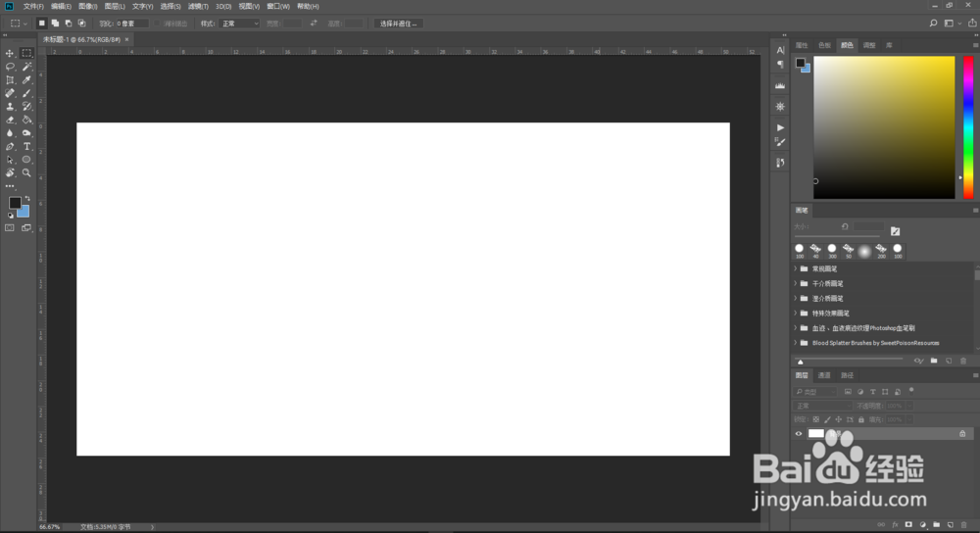This screenshot has width=980, height=533.
Task: Click the 选择并遮住 button
Action: [398, 24]
